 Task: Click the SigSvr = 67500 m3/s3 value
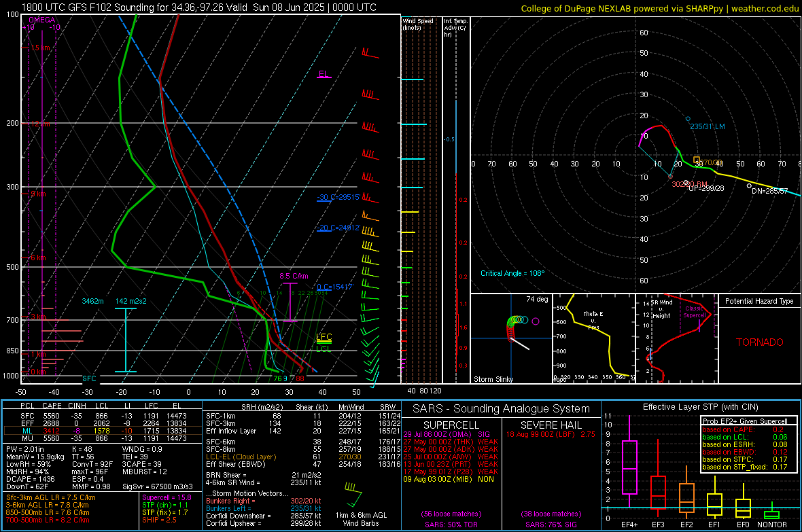pos(158,486)
